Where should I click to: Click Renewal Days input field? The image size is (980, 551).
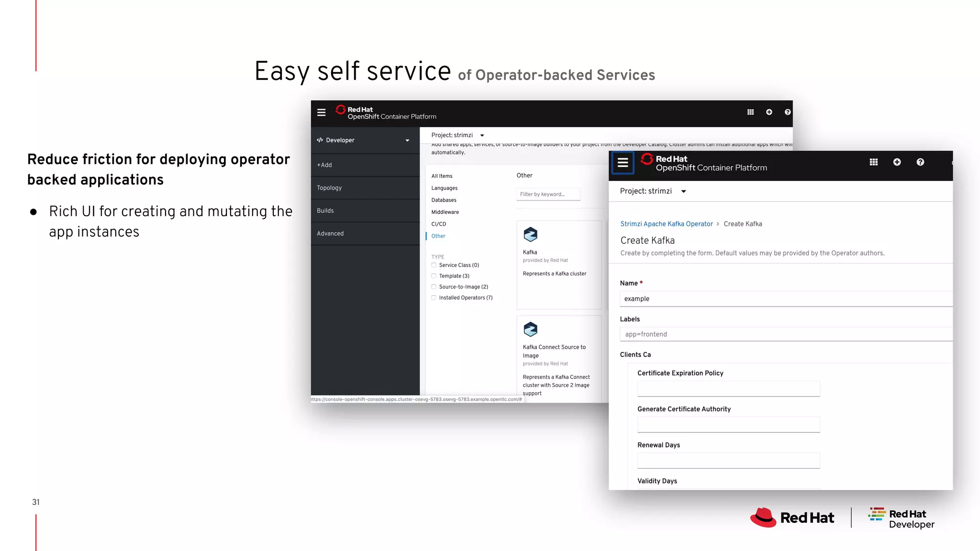pos(728,461)
